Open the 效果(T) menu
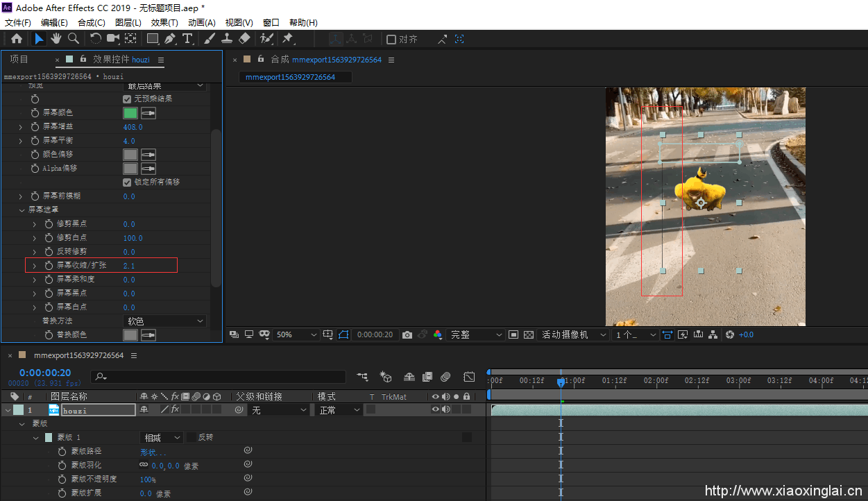The height and width of the screenshot is (501, 868). click(164, 23)
